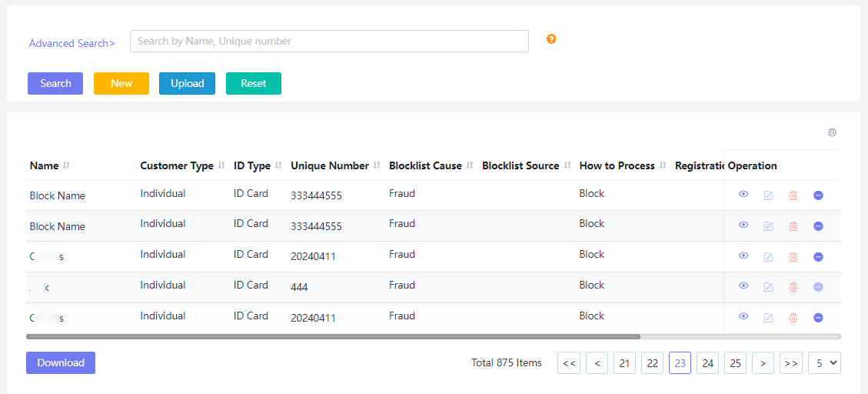Edit the first Block Name entry
Viewport: 868px width, 394px height.
pos(768,195)
